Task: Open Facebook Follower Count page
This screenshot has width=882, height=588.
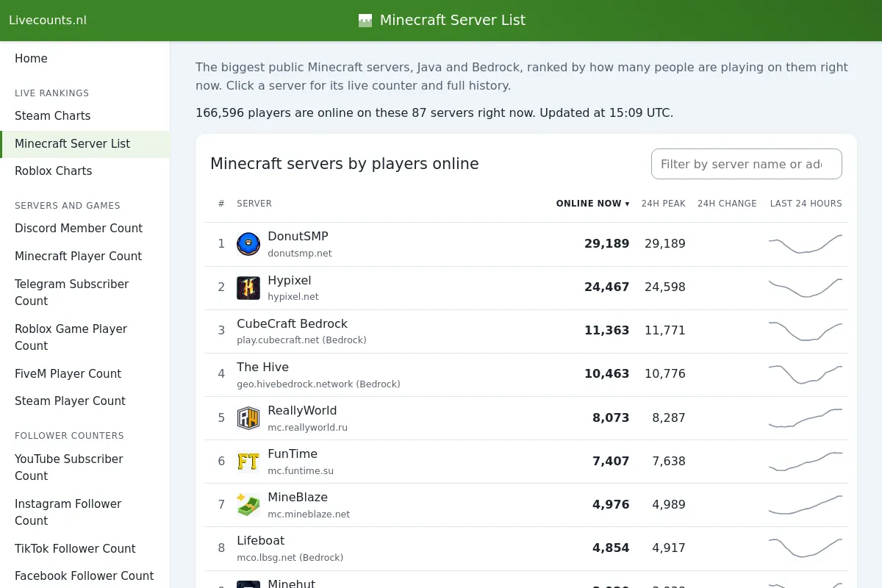Action: tap(85, 576)
